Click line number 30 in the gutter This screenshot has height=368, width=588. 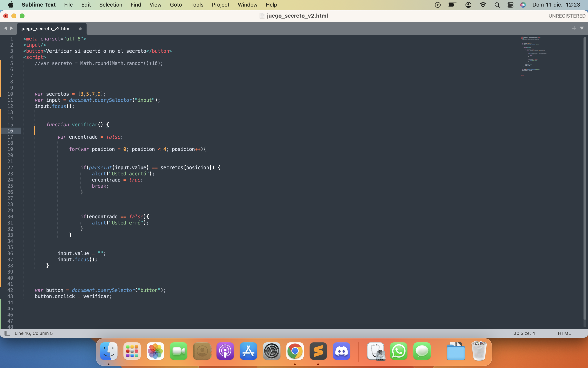point(10,217)
